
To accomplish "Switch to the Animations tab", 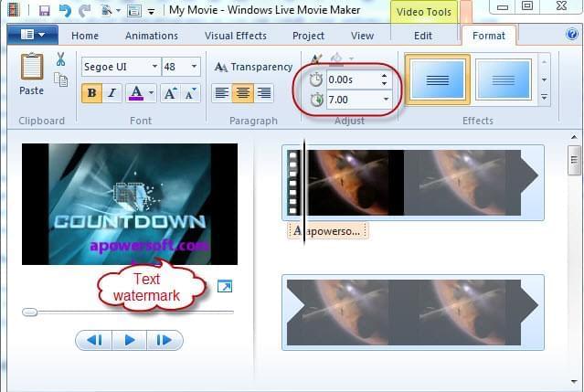I will 151,36.
